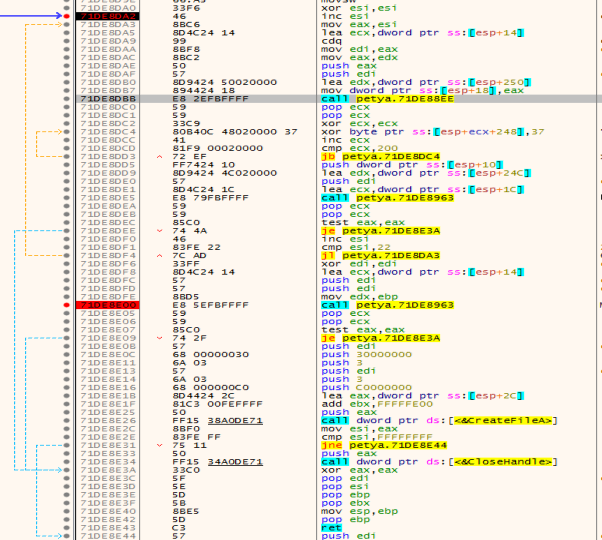This screenshot has height=540, width=602.
Task: Click the cmp ecx,200 instruction
Action: click(359, 149)
